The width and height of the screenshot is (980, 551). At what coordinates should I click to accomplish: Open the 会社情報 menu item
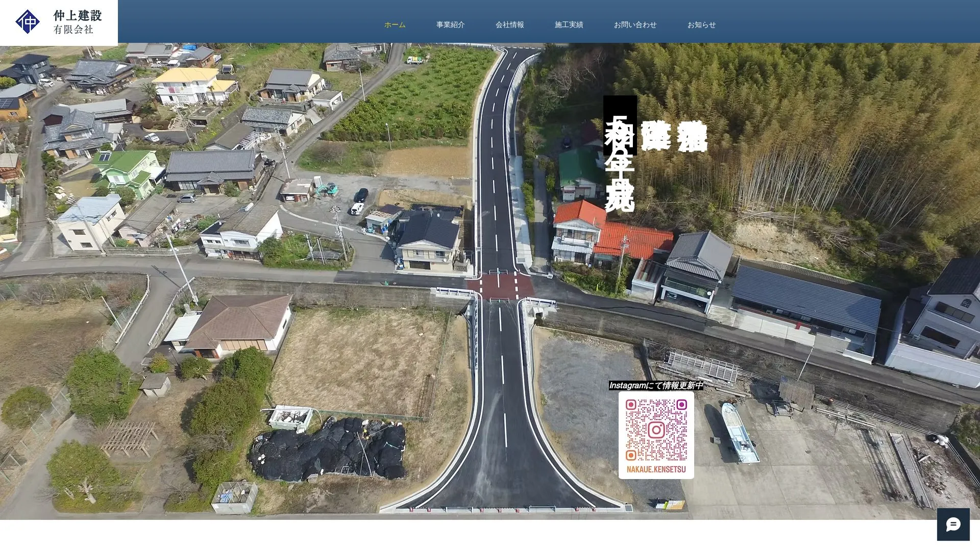click(x=509, y=24)
